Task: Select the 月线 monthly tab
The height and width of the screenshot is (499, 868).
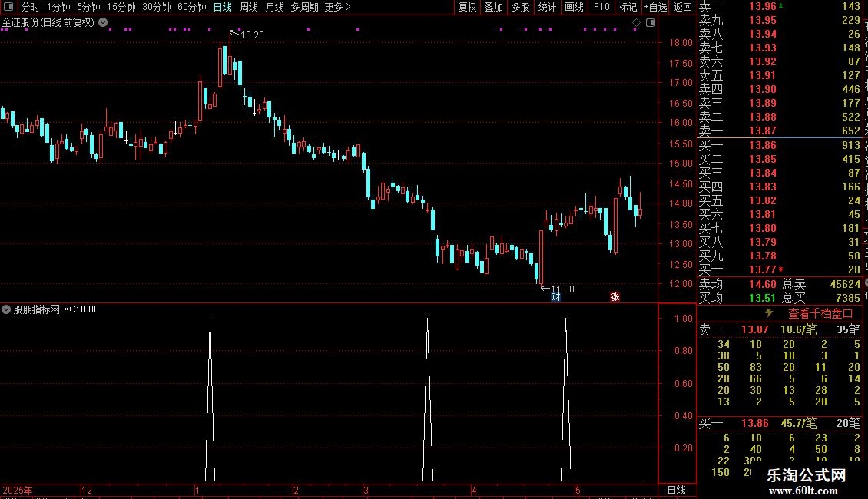Action: (274, 7)
